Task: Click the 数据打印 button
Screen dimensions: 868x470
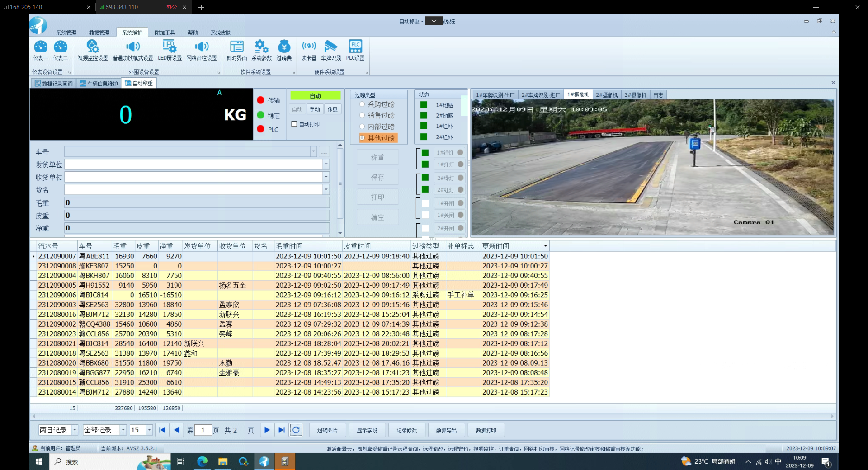Action: pyautogui.click(x=486, y=430)
